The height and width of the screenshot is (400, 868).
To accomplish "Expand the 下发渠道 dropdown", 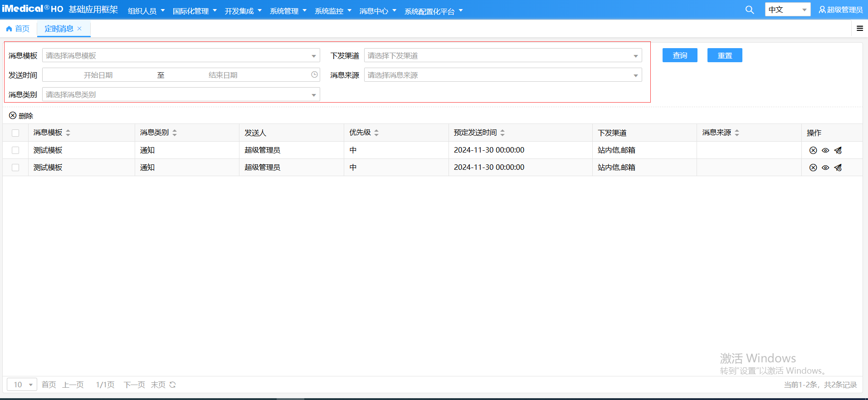I will (x=502, y=55).
